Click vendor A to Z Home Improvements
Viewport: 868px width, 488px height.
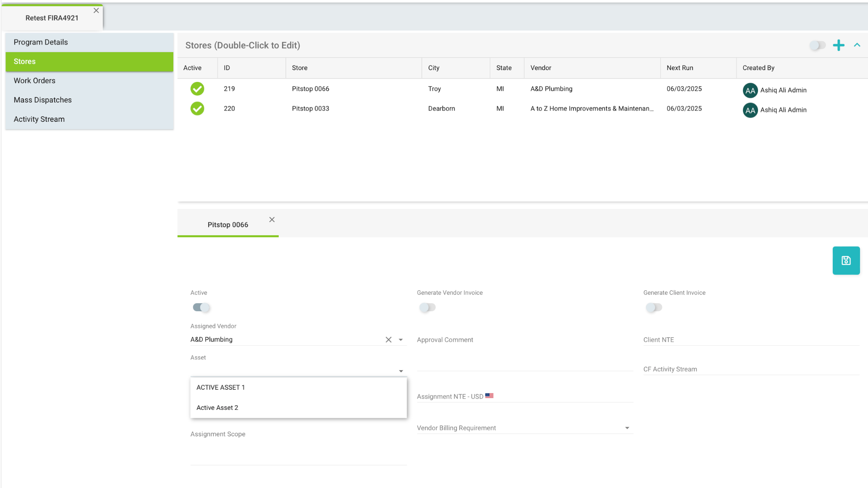[x=592, y=109]
